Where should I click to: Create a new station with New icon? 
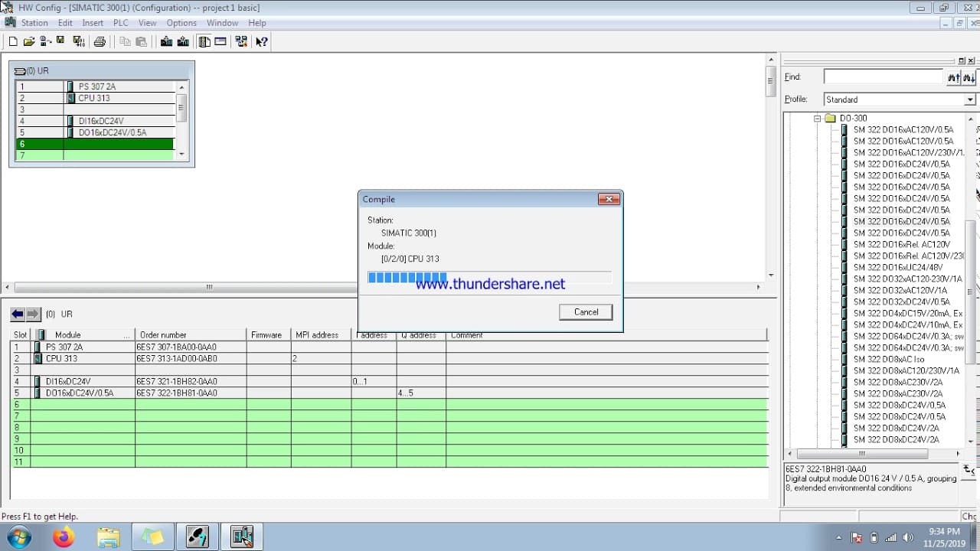click(13, 41)
